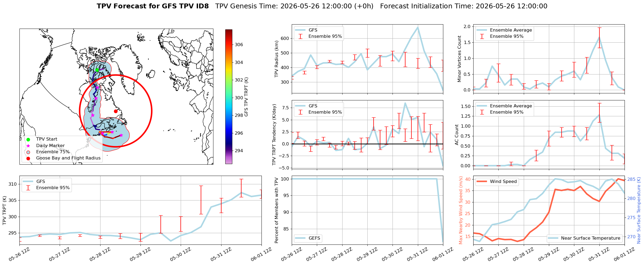Image resolution: width=644 pixels, height=265 pixels.
Task: Click the Goose Bay legend red dot
Action: [x=28, y=158]
